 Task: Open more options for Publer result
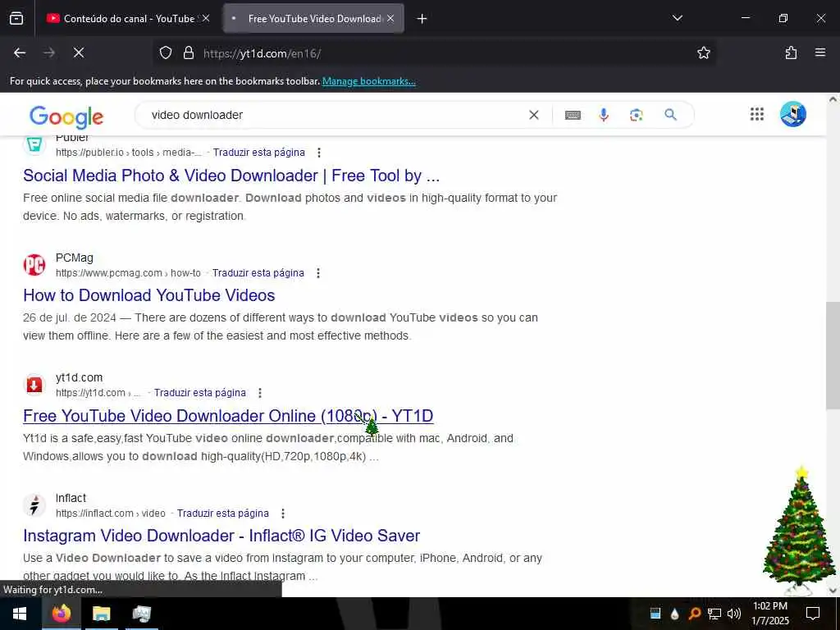pyautogui.click(x=319, y=153)
